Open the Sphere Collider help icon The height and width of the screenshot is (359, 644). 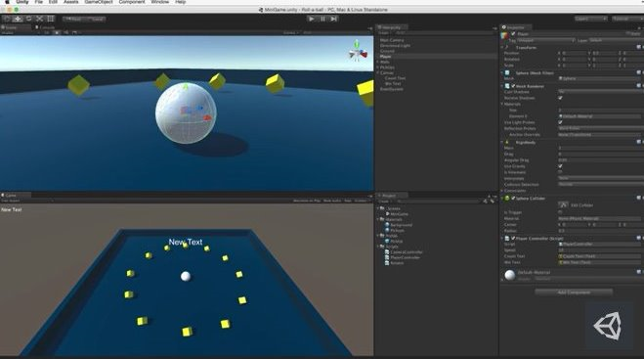(x=639, y=198)
